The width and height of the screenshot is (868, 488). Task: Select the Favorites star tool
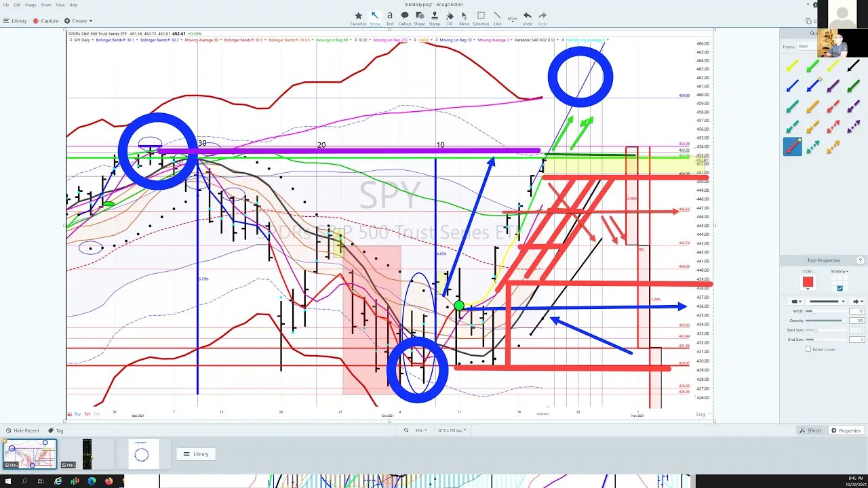(358, 18)
